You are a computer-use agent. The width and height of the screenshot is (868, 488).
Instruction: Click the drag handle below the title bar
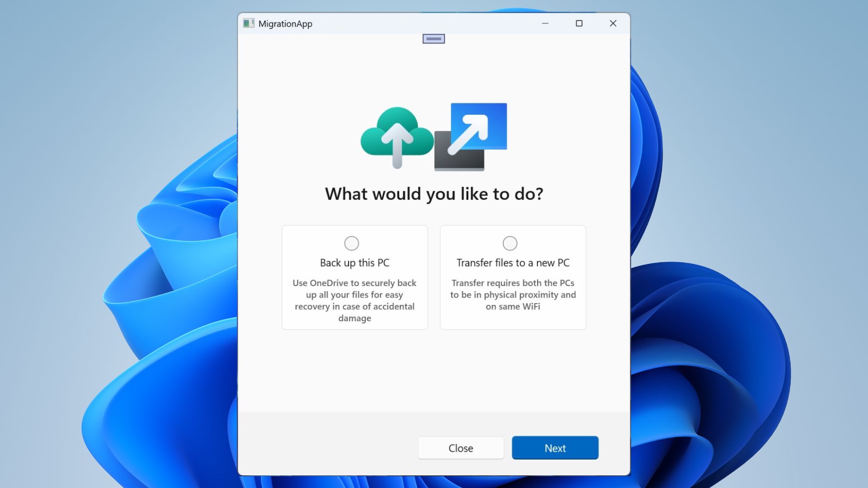point(433,38)
